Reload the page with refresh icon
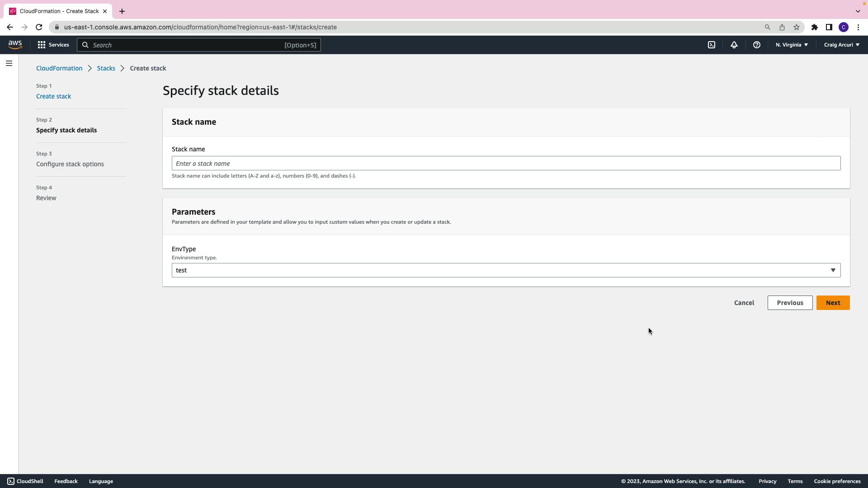Screen dimensions: 868x488 [x=39, y=27]
